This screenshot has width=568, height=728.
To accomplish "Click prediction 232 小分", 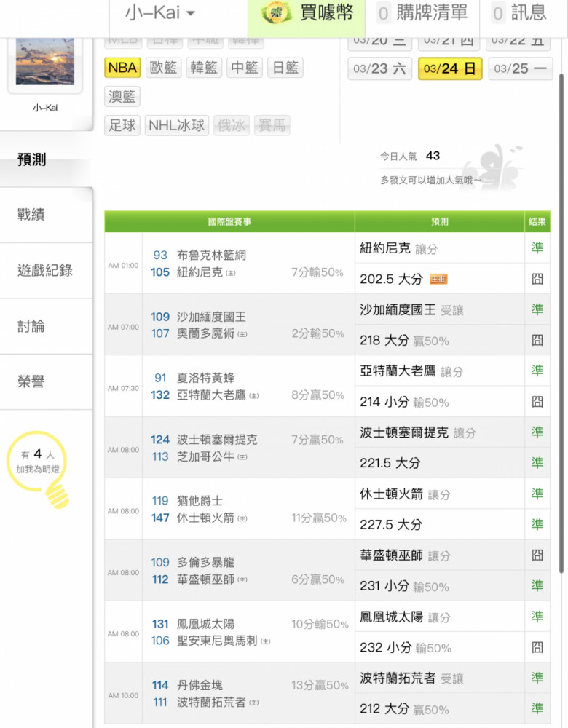I will point(385,647).
